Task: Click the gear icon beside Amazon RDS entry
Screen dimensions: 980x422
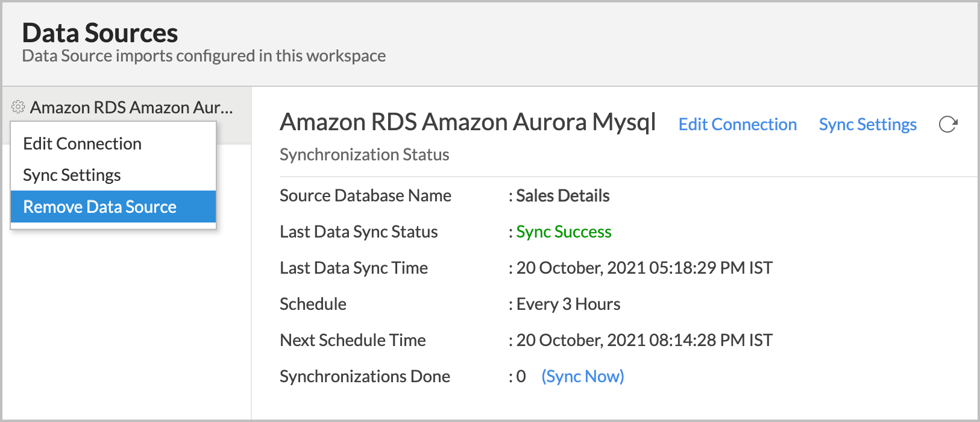Action: (x=18, y=107)
